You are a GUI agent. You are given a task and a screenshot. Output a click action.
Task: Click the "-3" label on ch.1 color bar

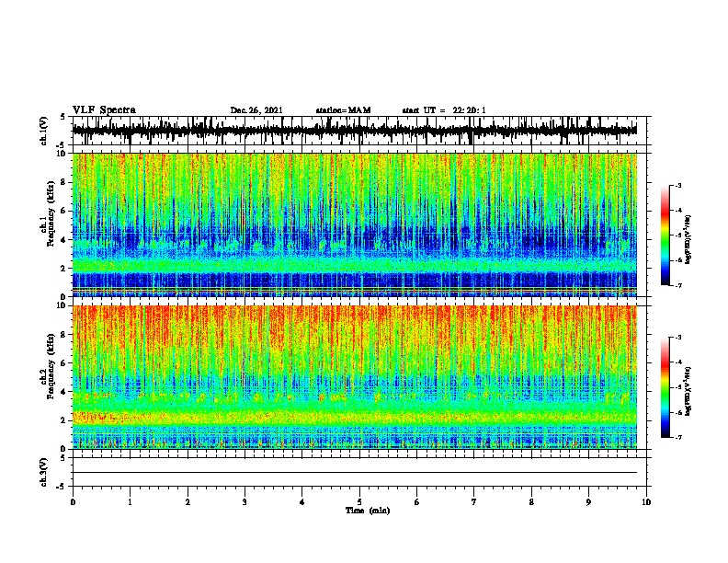point(678,185)
